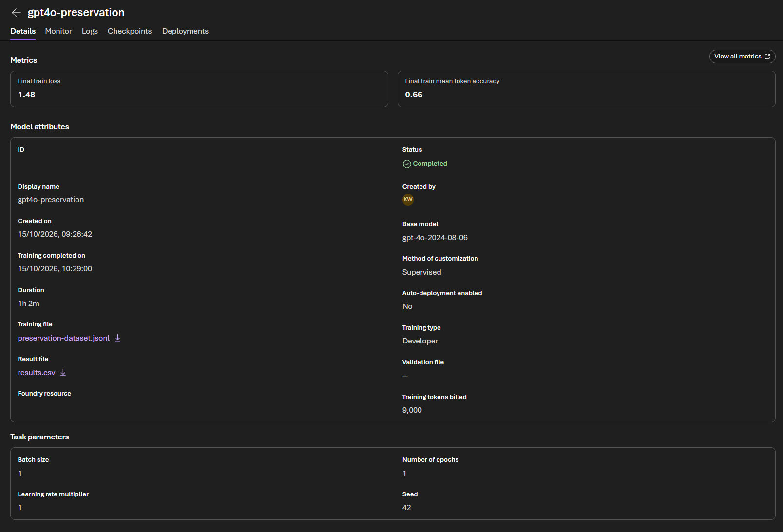Screen dimensions: 783x532
Task: Click the Auto-deployment enabled value No
Action: coord(407,306)
